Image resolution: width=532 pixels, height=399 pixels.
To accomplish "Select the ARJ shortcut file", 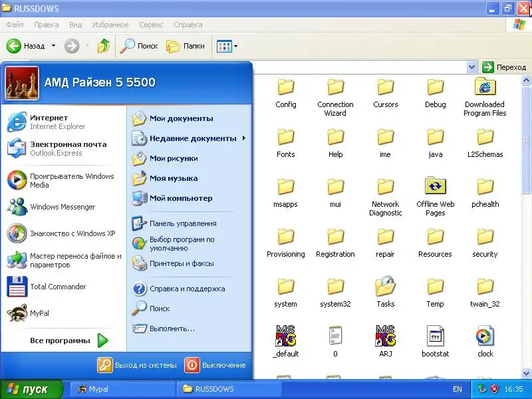I will [386, 342].
